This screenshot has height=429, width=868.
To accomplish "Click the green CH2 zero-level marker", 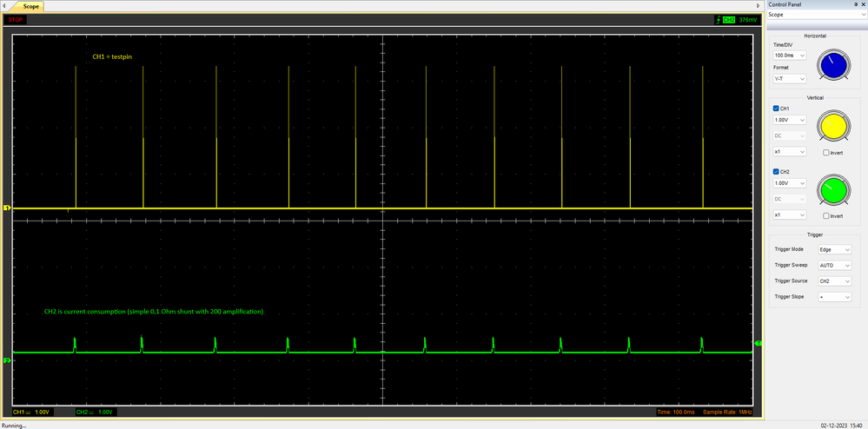I will point(7,360).
